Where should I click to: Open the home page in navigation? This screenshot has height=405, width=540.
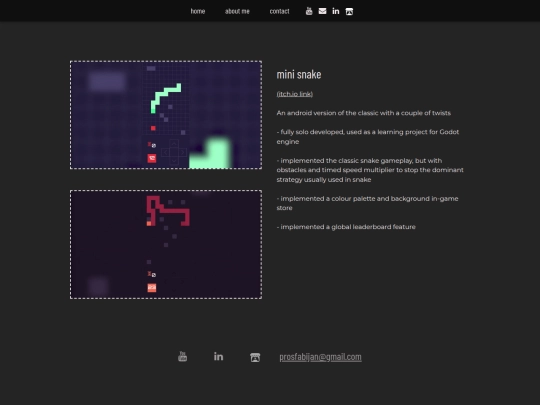point(198,11)
